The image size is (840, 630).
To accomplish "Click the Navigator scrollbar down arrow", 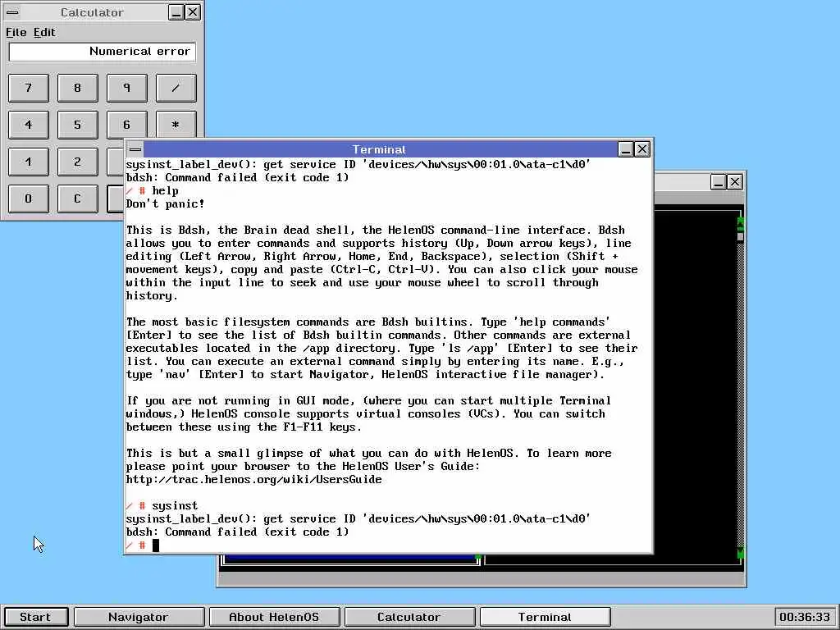I will (741, 553).
